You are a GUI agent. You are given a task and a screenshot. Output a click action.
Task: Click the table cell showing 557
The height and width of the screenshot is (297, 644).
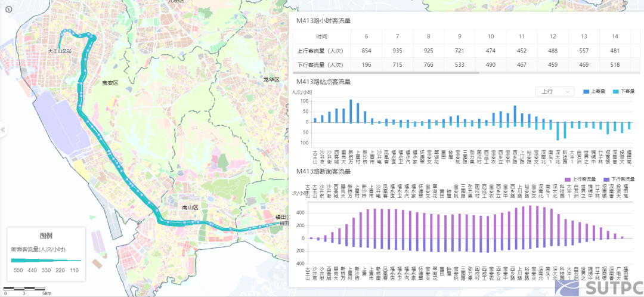coord(584,51)
